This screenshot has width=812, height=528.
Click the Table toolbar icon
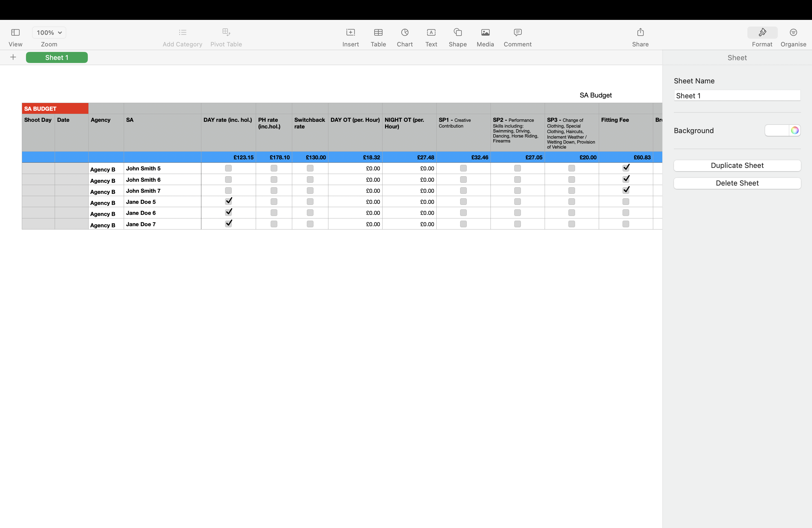pos(378,33)
